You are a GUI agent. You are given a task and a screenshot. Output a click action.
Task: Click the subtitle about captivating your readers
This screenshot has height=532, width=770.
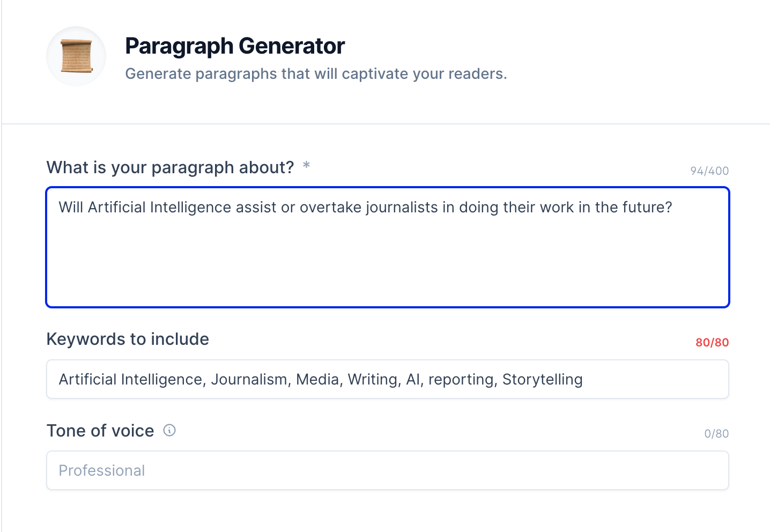pyautogui.click(x=316, y=73)
